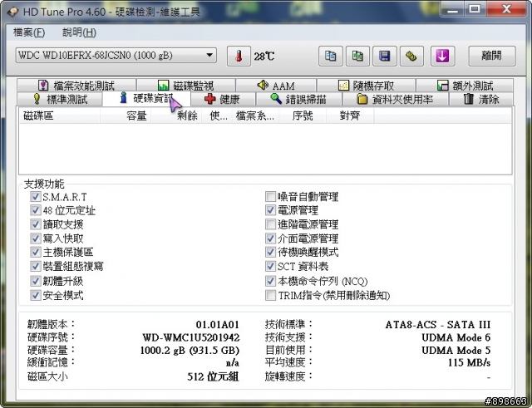This screenshot has height=408, width=532.
Task: Toggle the 寫入快取 checkbox
Action: point(35,238)
